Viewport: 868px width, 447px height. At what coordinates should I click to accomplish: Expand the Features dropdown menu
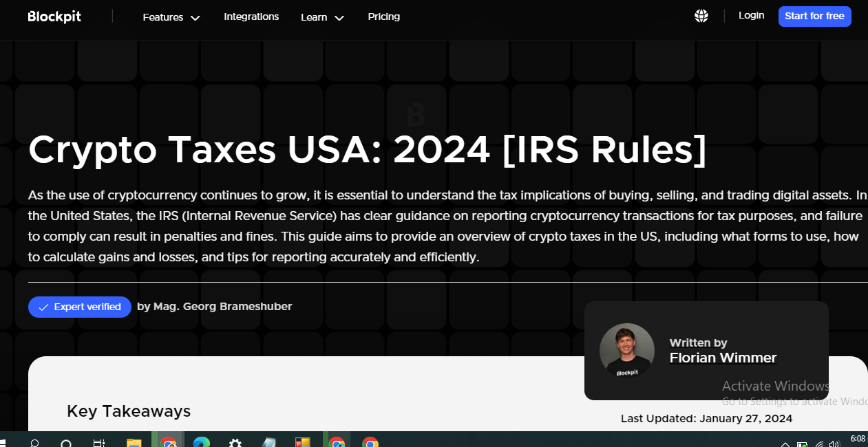pyautogui.click(x=170, y=17)
